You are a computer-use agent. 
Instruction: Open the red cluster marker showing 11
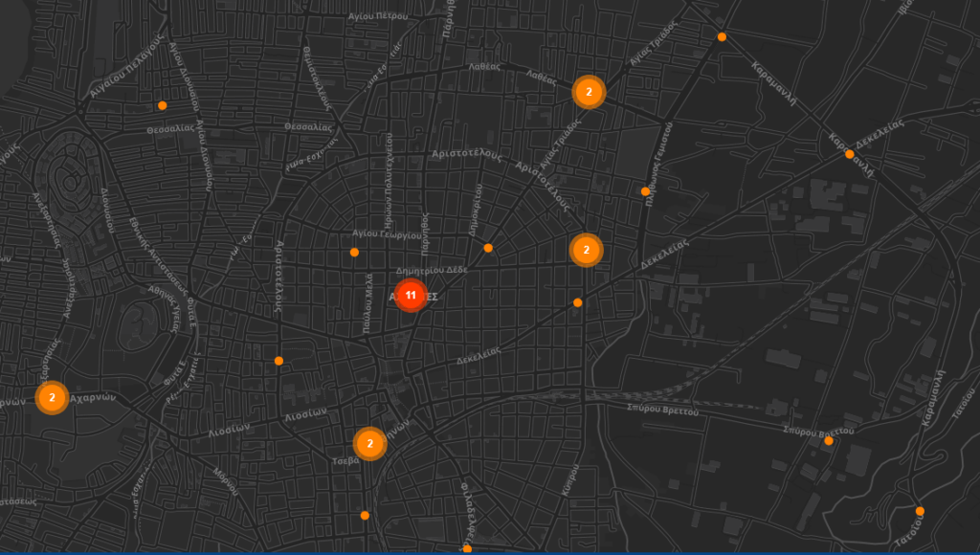click(x=411, y=295)
